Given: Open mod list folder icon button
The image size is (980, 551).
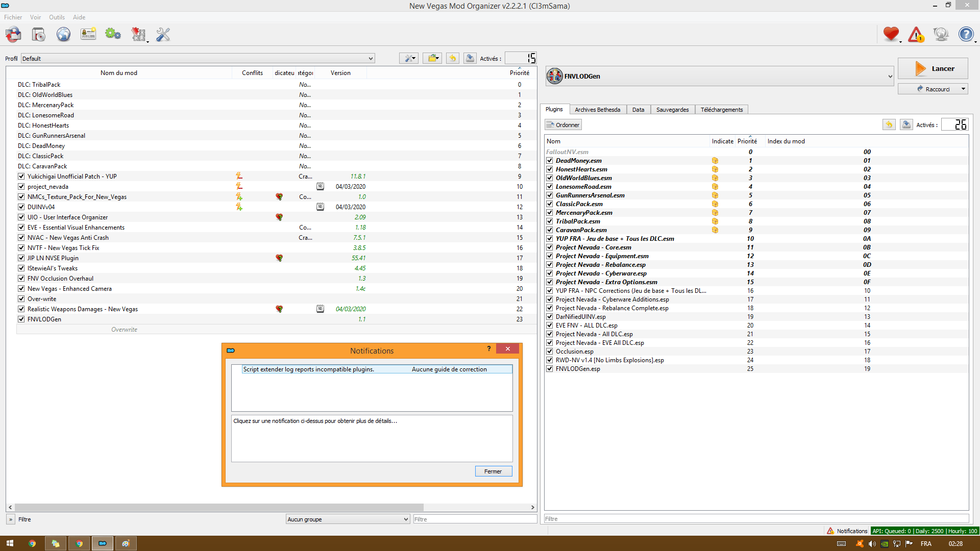Looking at the screenshot, I should point(433,58).
